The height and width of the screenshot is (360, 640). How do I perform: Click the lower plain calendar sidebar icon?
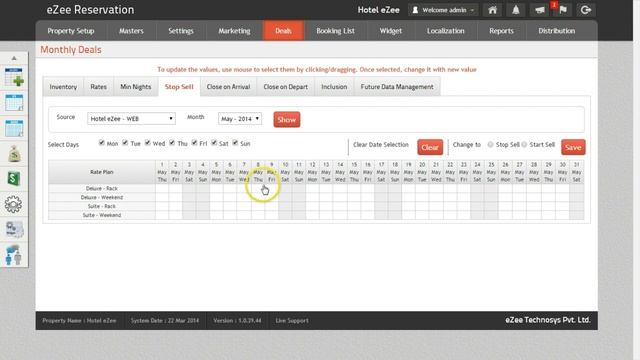tap(14, 128)
